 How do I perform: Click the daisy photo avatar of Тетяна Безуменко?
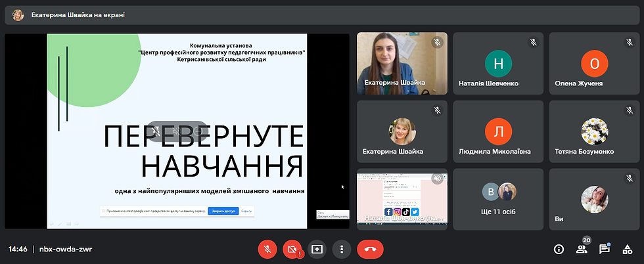pos(594,132)
